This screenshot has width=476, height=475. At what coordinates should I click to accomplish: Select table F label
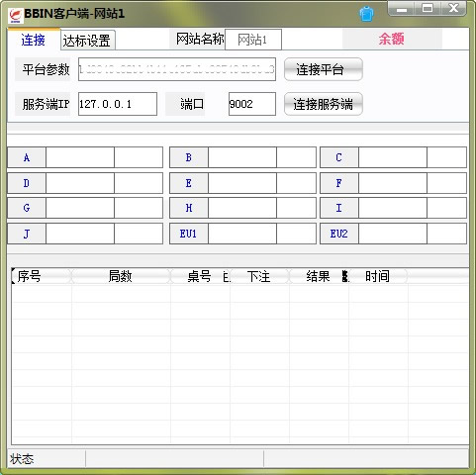(339, 183)
